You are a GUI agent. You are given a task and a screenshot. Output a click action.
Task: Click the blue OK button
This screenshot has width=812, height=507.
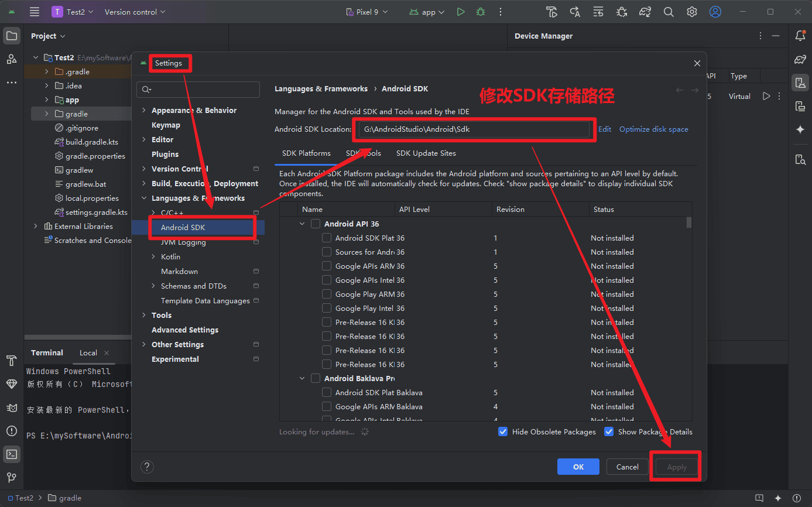tap(578, 467)
